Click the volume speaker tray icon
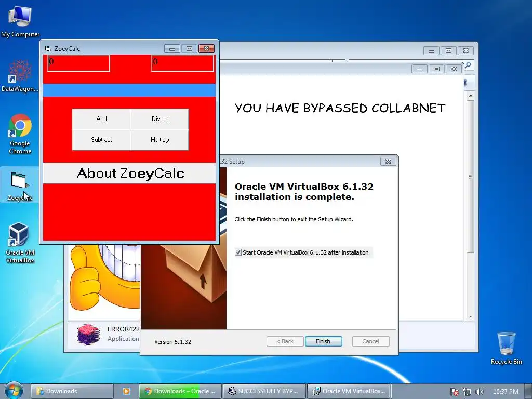 tap(479, 392)
